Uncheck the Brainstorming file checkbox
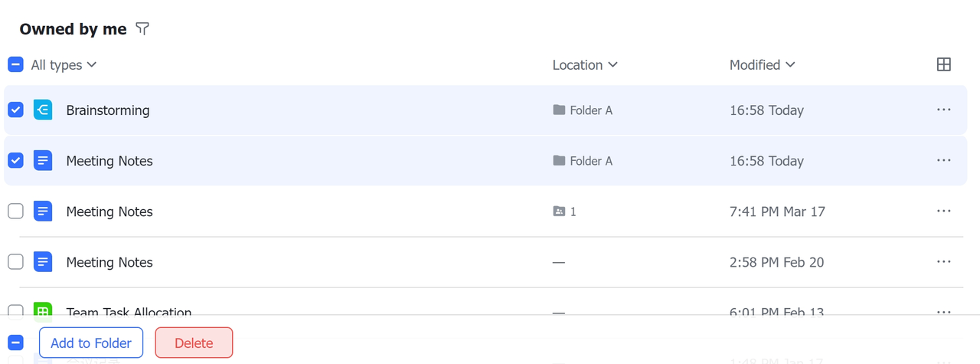Viewport: 980px width, 364px height. [15, 110]
